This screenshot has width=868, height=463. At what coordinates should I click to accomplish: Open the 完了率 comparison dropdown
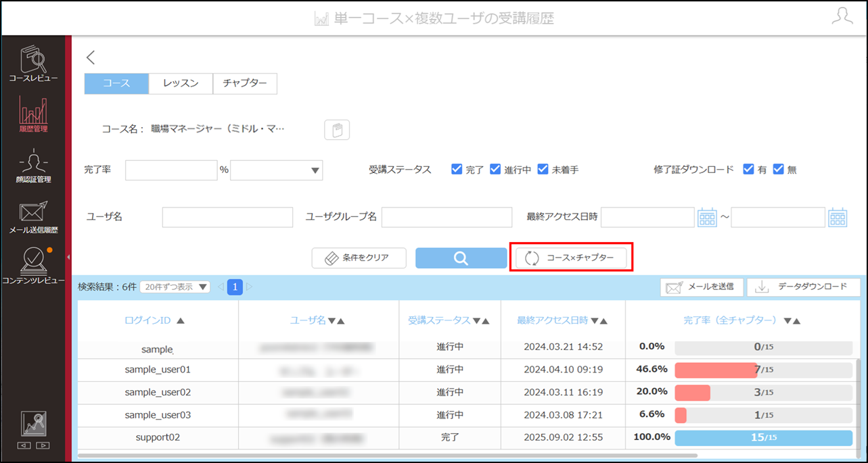pyautogui.click(x=277, y=170)
